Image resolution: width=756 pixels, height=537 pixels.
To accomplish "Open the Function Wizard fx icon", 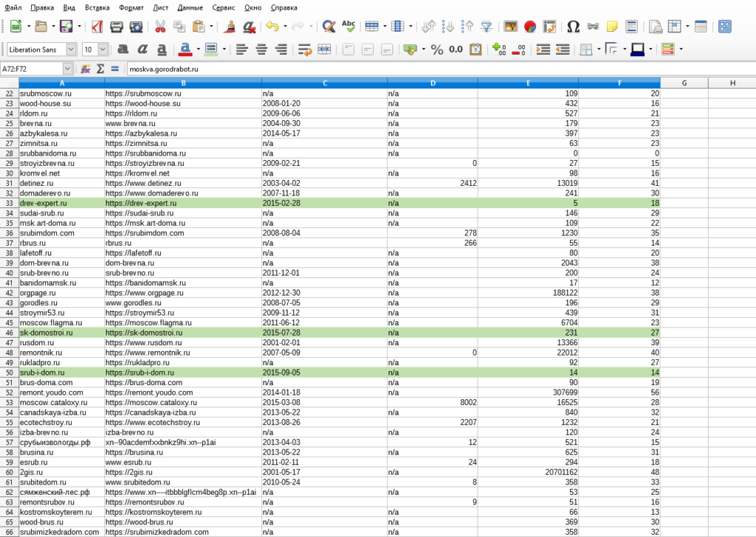I will click(86, 69).
